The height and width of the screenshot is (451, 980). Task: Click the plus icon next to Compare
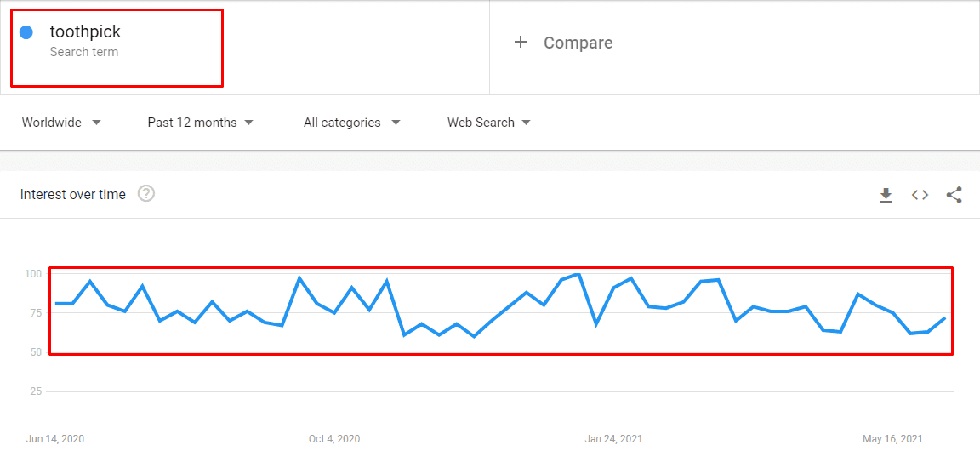[x=520, y=43]
